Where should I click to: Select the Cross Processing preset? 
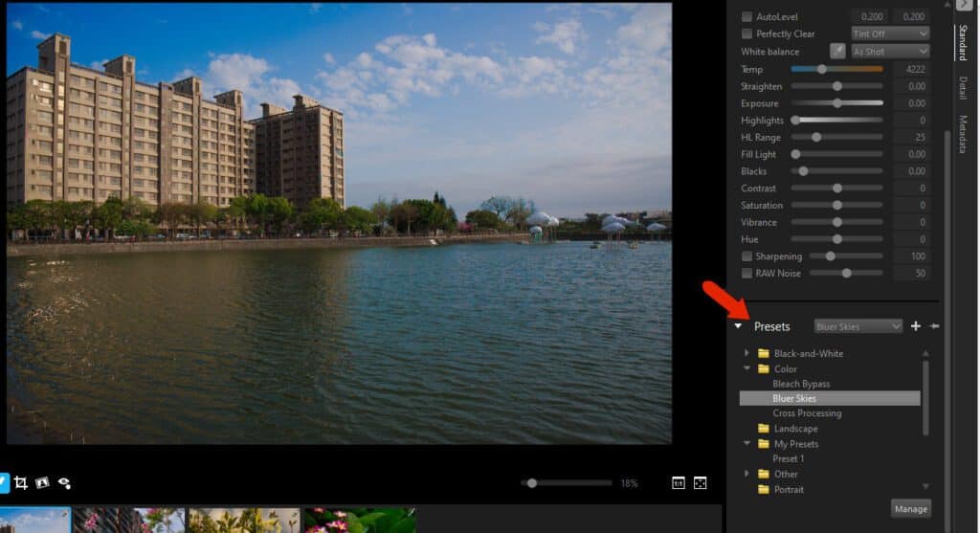[807, 413]
